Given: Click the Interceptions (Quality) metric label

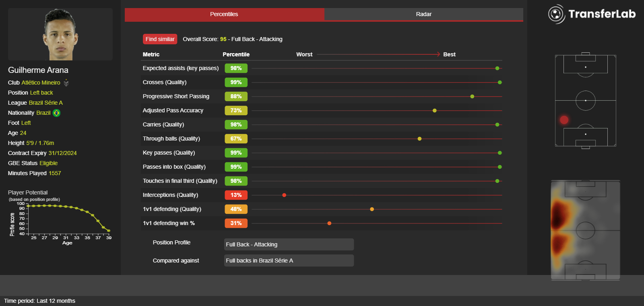Looking at the screenshot, I should click(170, 195).
